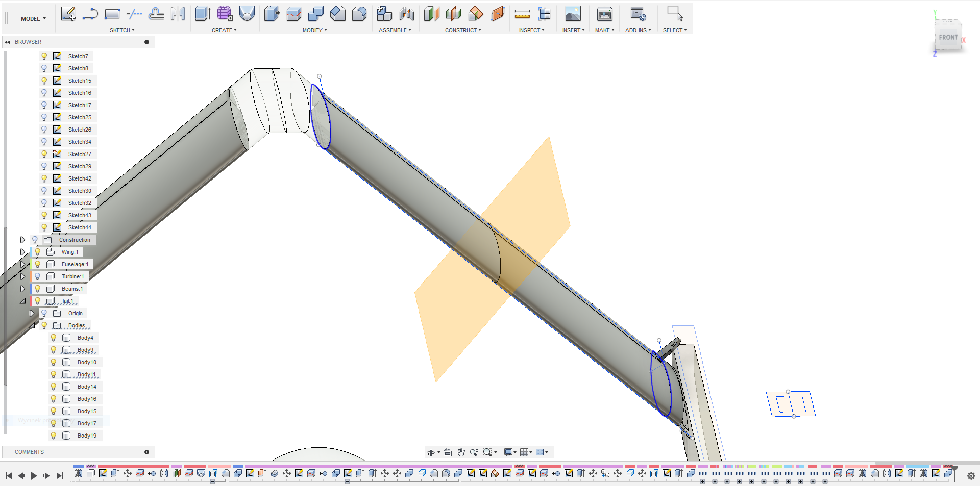Expand the Beams:1 component
This screenshot has width=980, height=486.
(x=22, y=289)
